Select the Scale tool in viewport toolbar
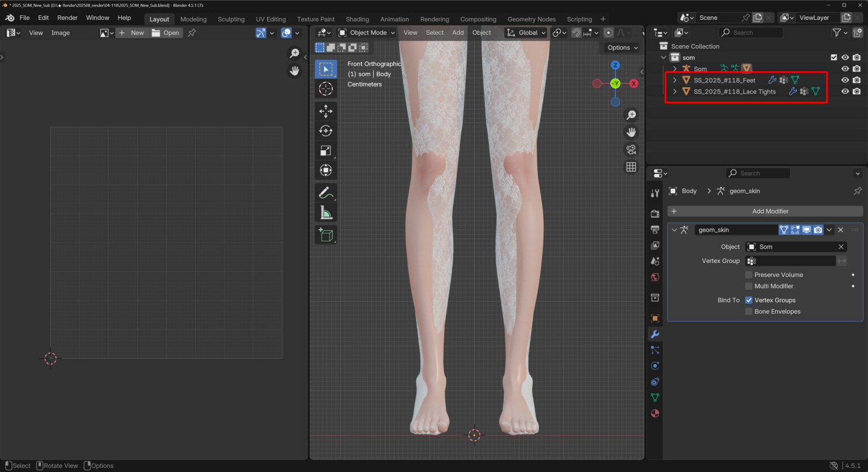Image resolution: width=868 pixels, height=472 pixels. pos(325,150)
